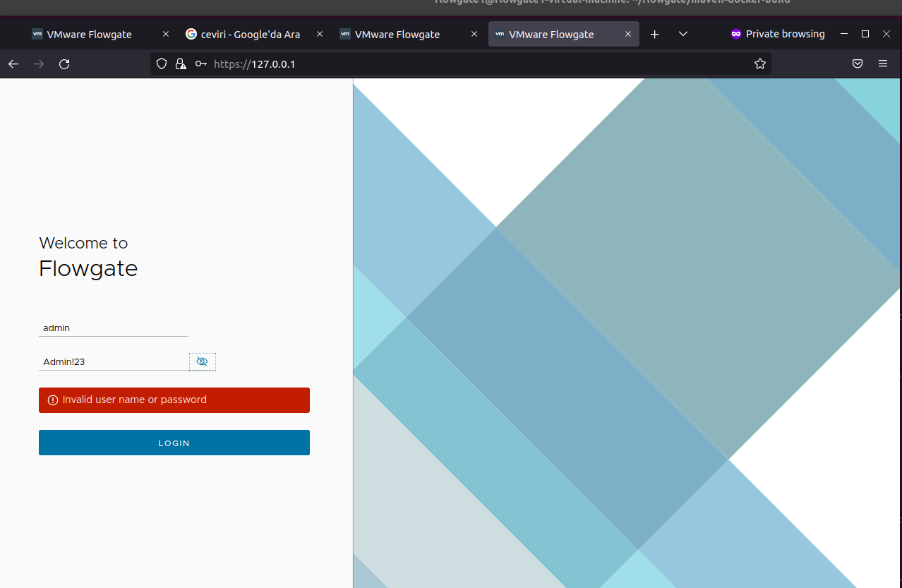Open a new tab with plus button
Image resolution: width=902 pixels, height=588 pixels.
click(x=655, y=34)
